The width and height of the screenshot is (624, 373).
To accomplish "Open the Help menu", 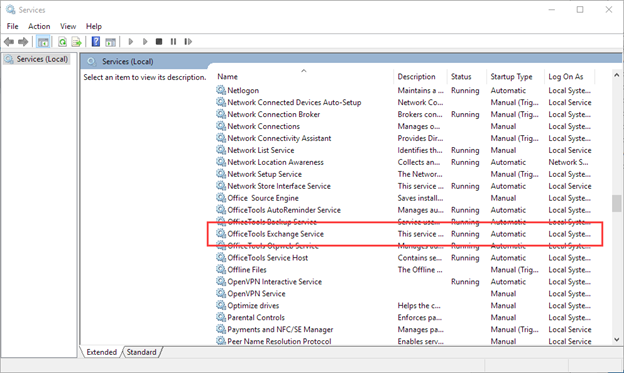I will click(94, 26).
